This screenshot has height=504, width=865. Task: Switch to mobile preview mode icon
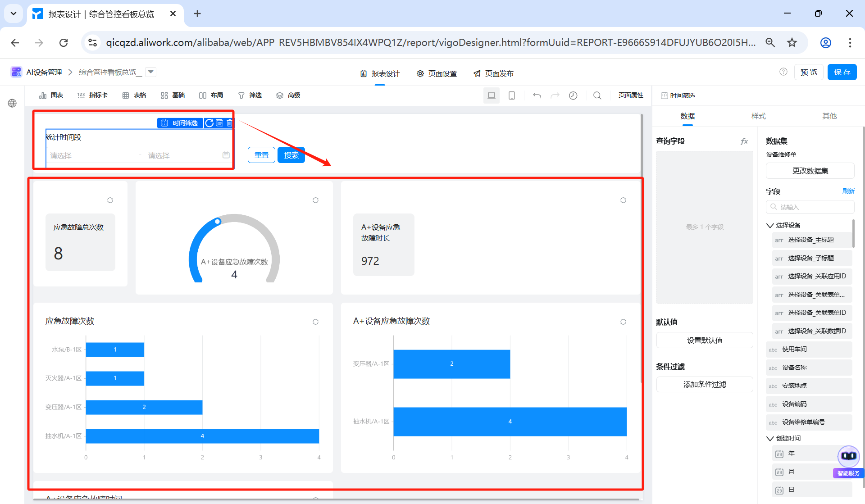(512, 95)
